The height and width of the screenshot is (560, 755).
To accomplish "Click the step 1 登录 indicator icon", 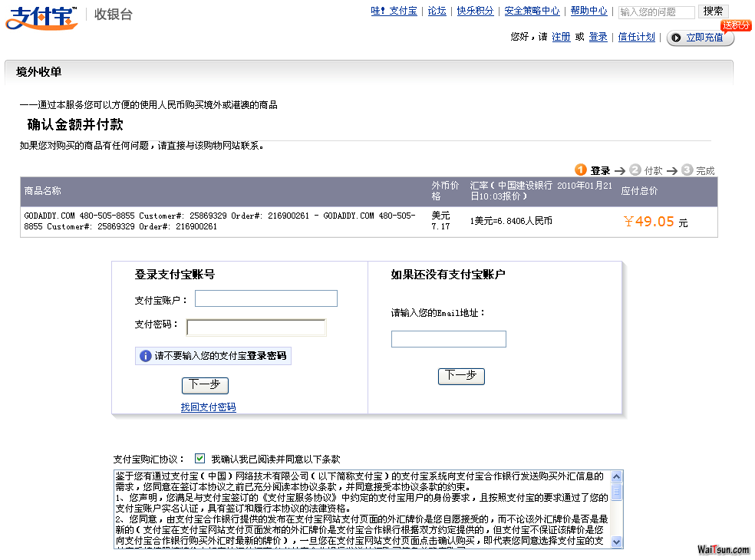I will tap(581, 170).
